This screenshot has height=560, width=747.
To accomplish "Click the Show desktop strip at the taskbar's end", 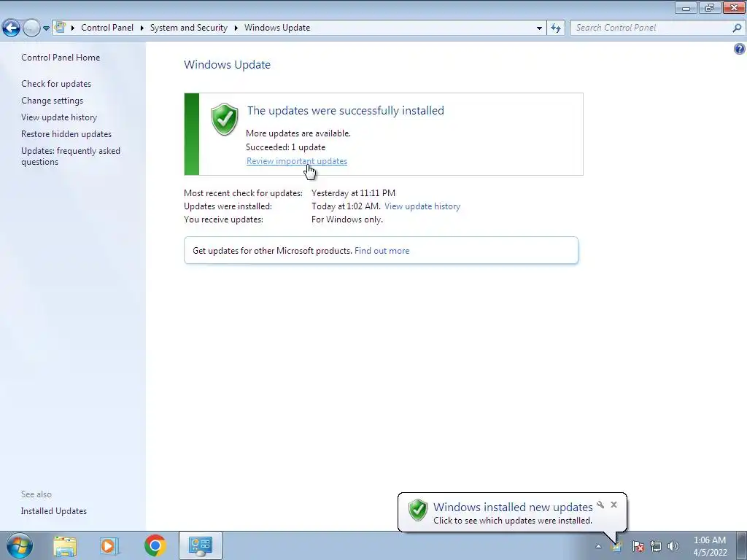I will coord(741,545).
